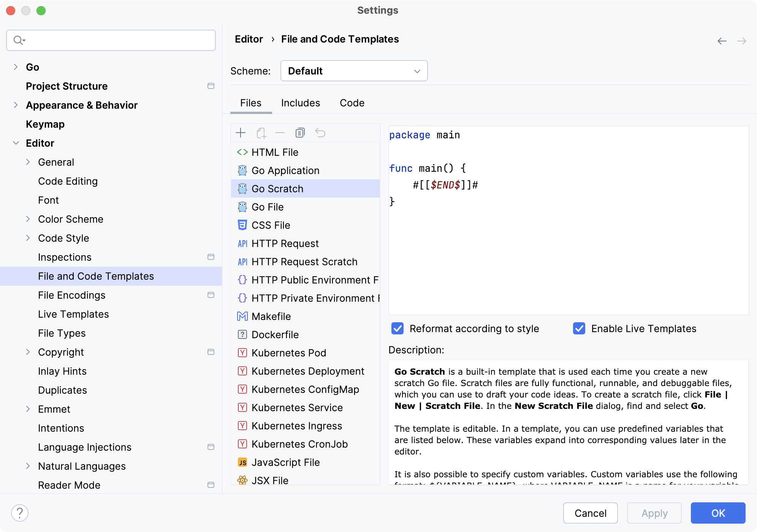Open the Scheme dropdown

pyautogui.click(x=354, y=71)
